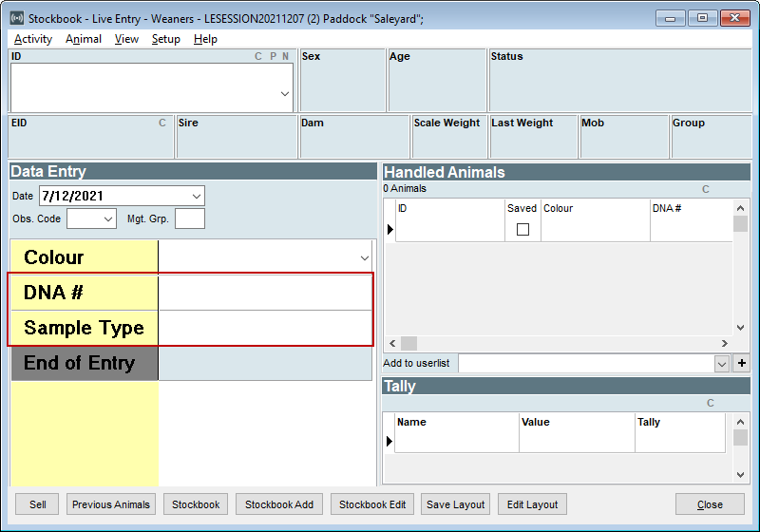This screenshot has width=760, height=532.
Task: Click the Handled Animals scroll left arrow
Action: coord(392,343)
